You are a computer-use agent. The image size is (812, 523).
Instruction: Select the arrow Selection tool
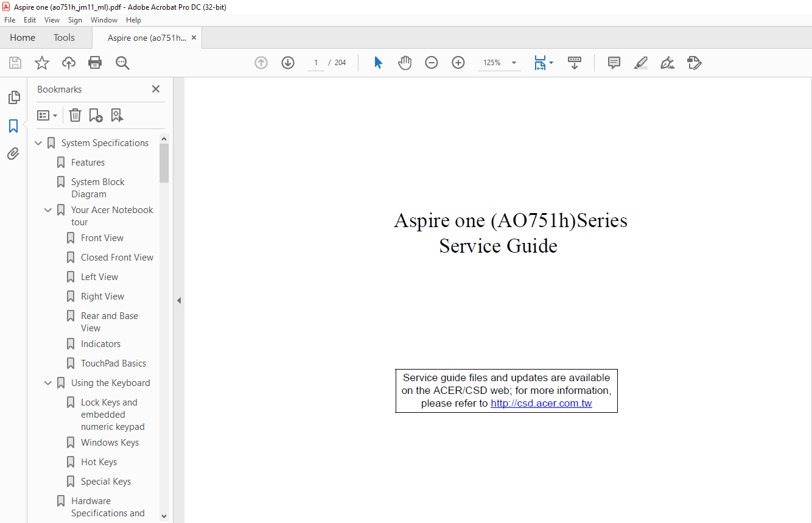pyautogui.click(x=378, y=63)
